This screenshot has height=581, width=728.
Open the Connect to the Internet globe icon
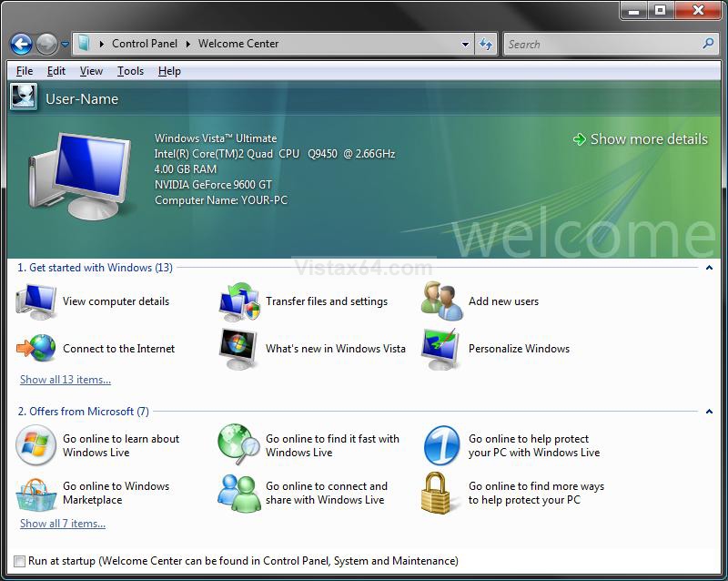[x=36, y=348]
